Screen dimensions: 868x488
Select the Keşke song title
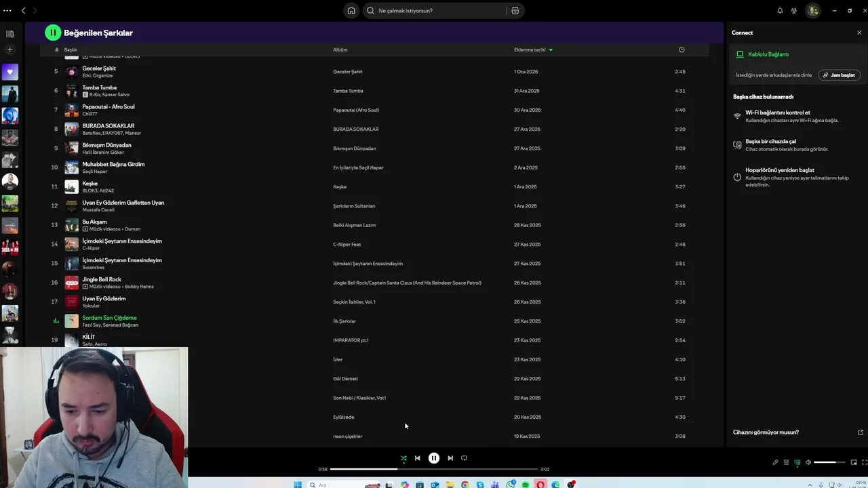90,184
